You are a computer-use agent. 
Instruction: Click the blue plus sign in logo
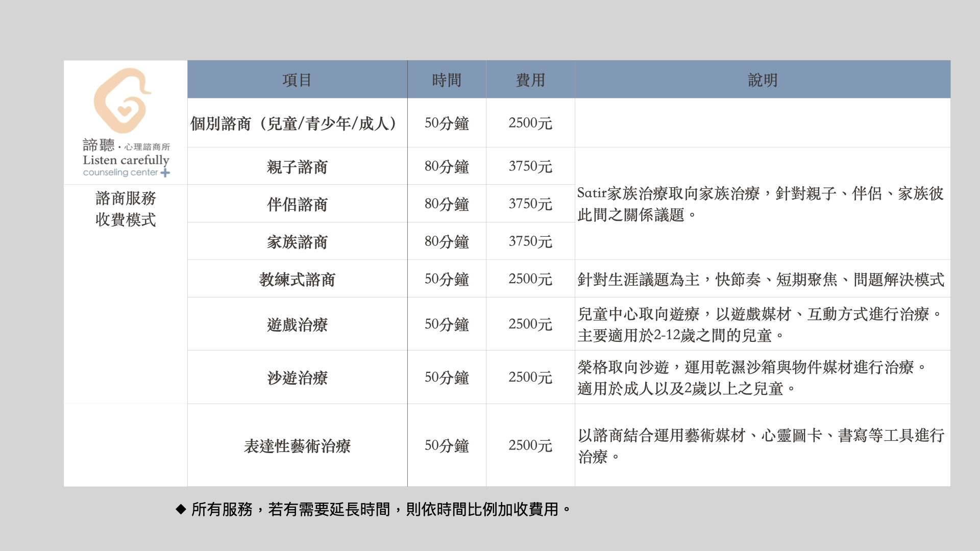[165, 173]
